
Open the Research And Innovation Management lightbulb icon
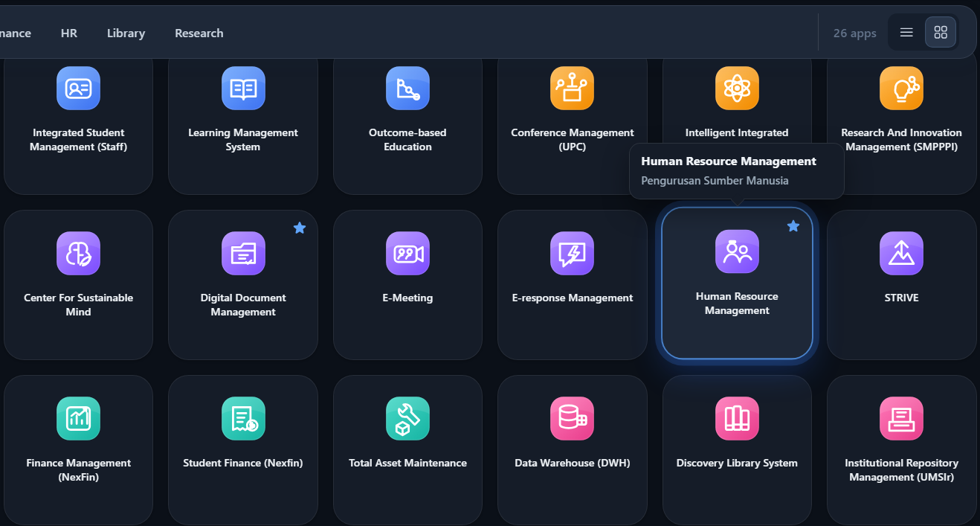[901, 88]
